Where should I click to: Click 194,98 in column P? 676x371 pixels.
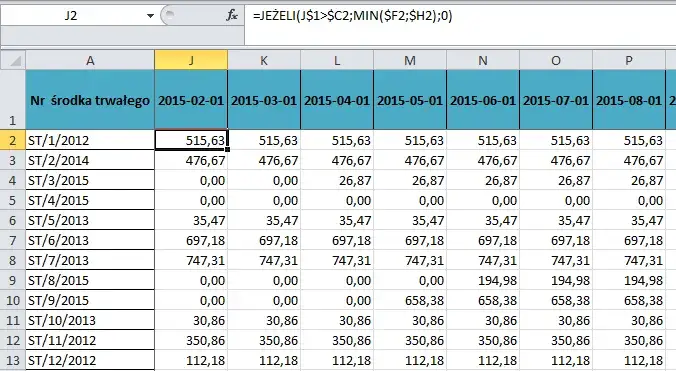(x=629, y=280)
